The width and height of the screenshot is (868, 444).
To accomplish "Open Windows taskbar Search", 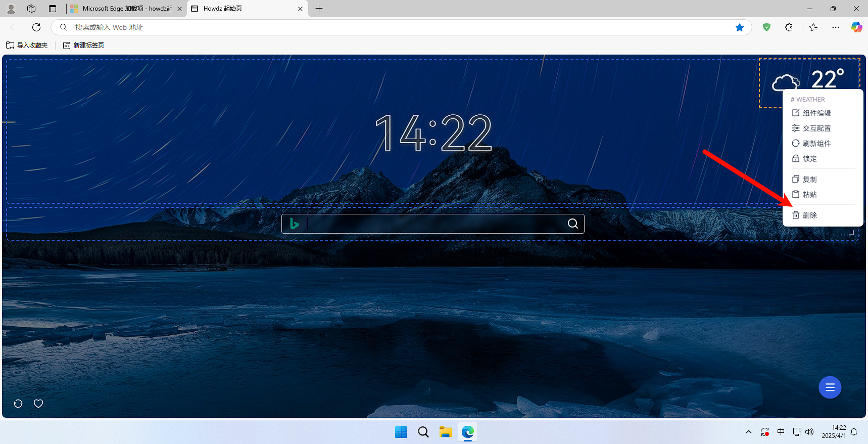I will tap(423, 432).
